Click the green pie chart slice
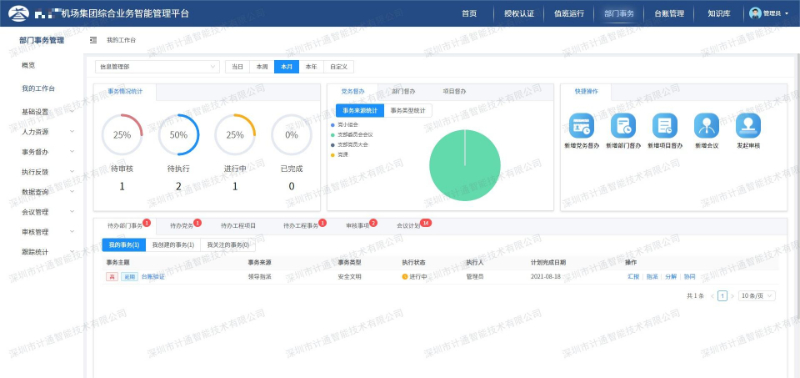The width and height of the screenshot is (800, 378). point(465,165)
